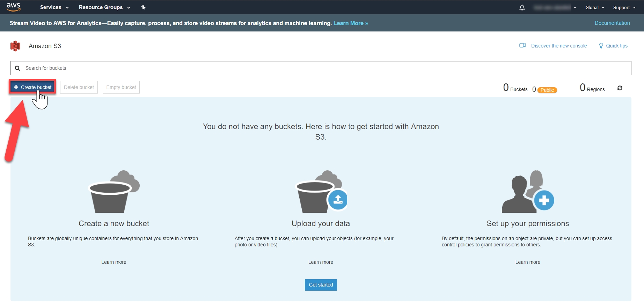Click the refresh buckets icon

[620, 88]
